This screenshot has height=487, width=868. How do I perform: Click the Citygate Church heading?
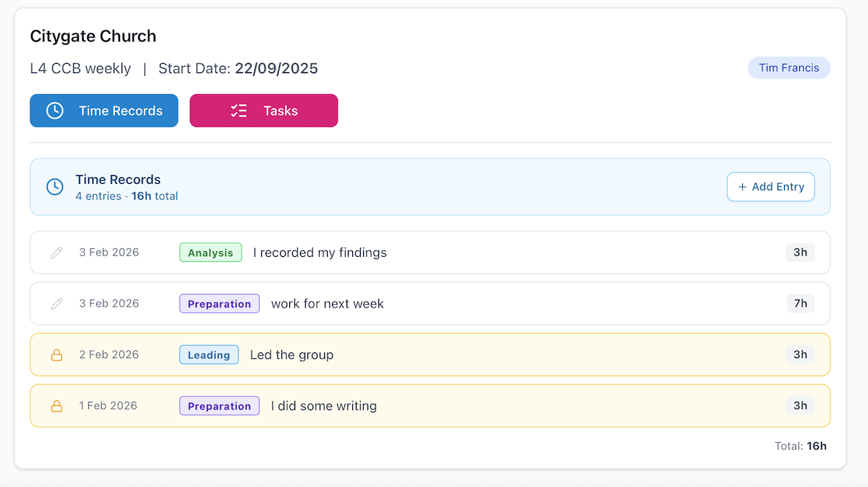(93, 36)
